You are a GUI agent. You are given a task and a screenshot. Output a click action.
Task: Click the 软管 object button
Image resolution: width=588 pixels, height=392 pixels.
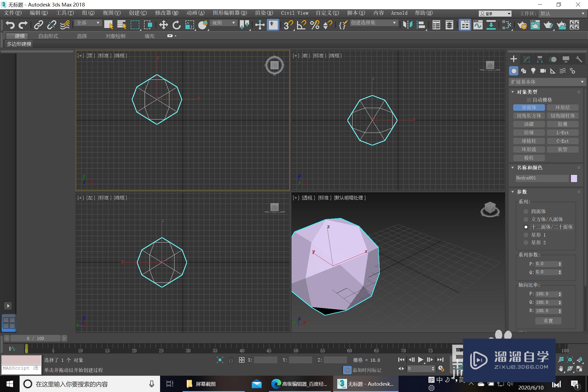point(562,150)
